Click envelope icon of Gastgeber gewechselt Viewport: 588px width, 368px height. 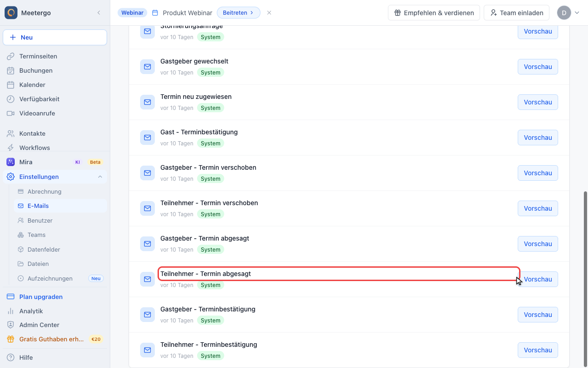pos(147,67)
